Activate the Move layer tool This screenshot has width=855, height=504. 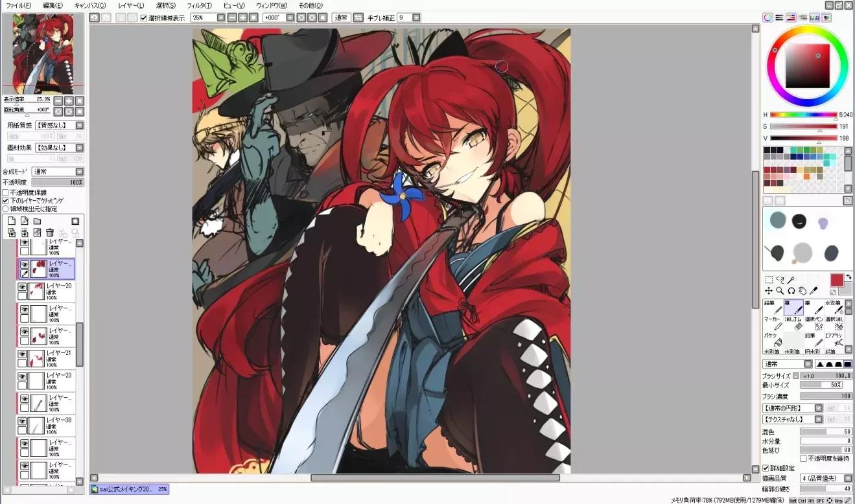[769, 291]
